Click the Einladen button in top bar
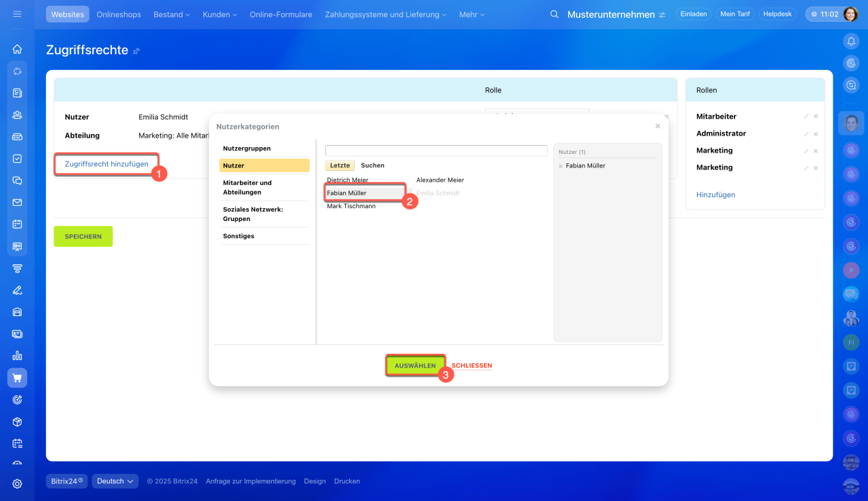868x501 pixels. [694, 14]
